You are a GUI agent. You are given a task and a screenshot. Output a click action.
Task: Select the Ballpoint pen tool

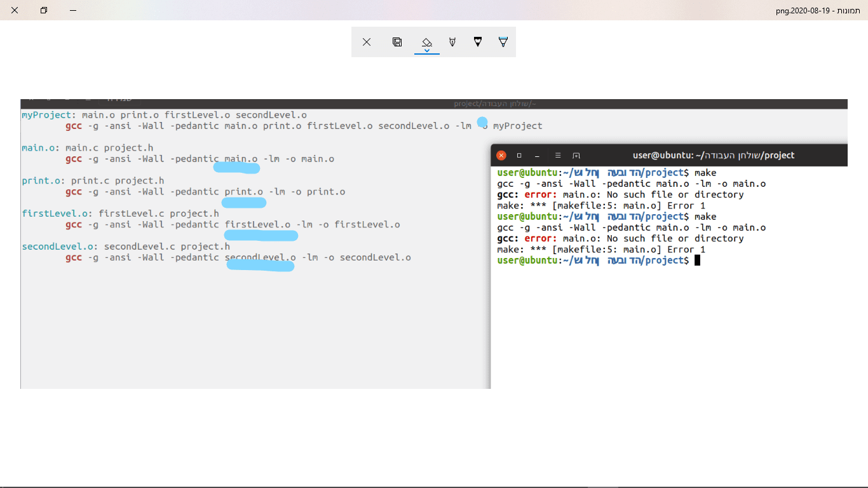(x=452, y=42)
